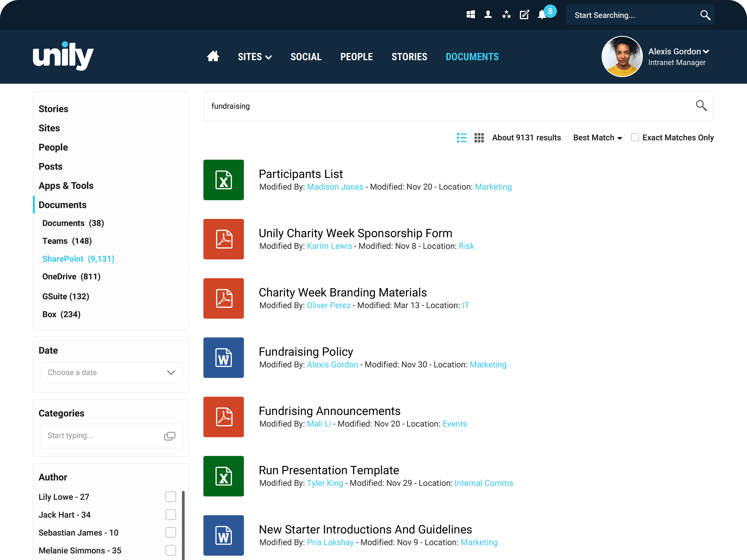Click the Excel icon for Participants List
Image resolution: width=747 pixels, height=560 pixels.
pos(223,180)
